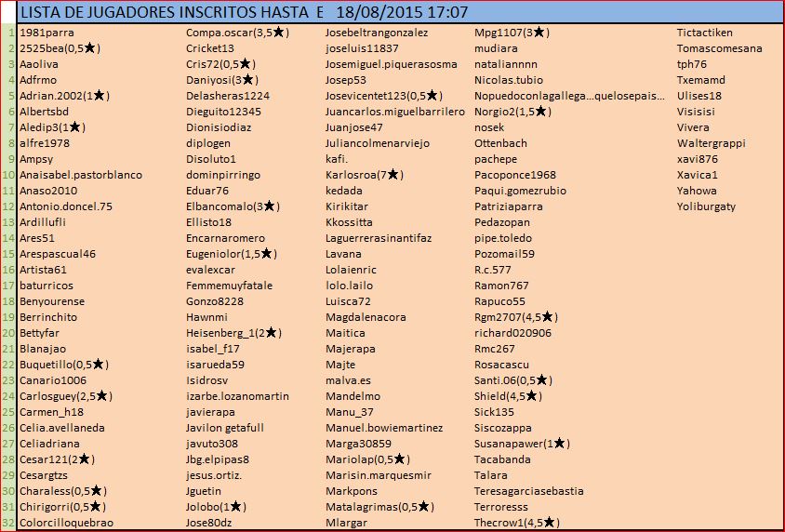This screenshot has height=532, width=785.
Task: Select the date cell 18/08/2015 17:07
Action: click(402, 13)
